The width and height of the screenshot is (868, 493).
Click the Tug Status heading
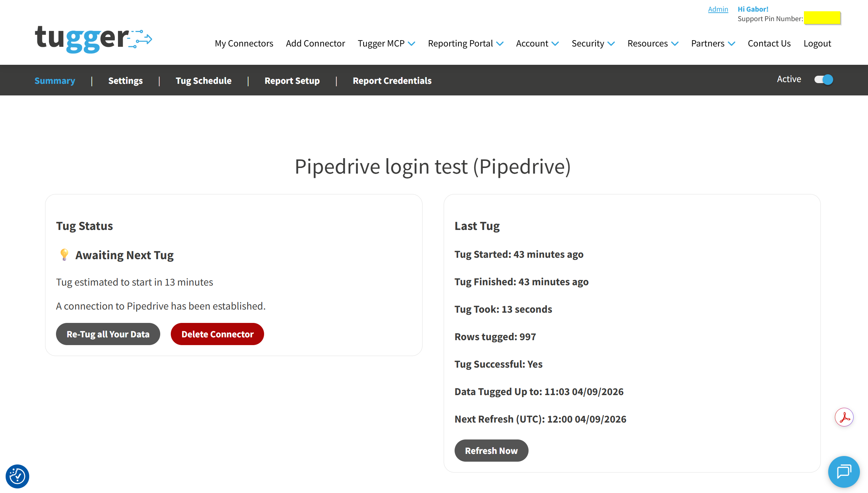point(85,226)
